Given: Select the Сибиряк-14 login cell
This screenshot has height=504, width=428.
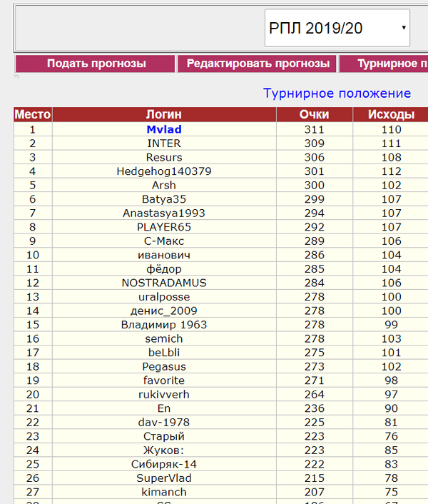Looking at the screenshot, I should coord(164,464).
